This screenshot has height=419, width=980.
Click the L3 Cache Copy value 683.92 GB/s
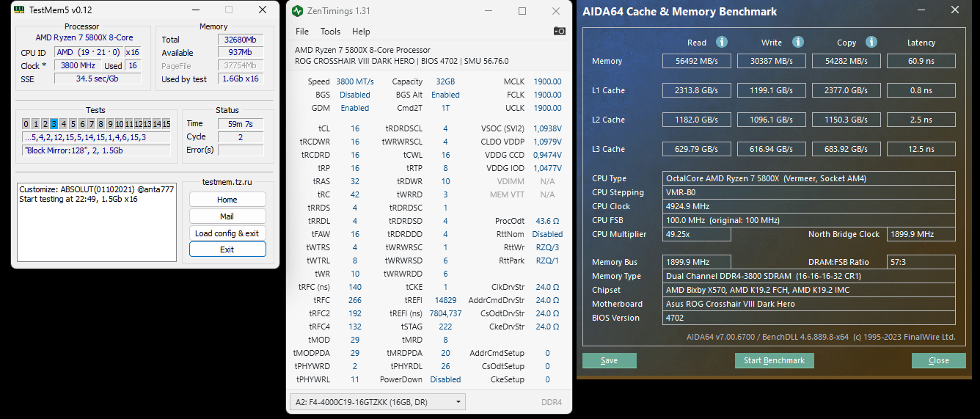click(846, 149)
